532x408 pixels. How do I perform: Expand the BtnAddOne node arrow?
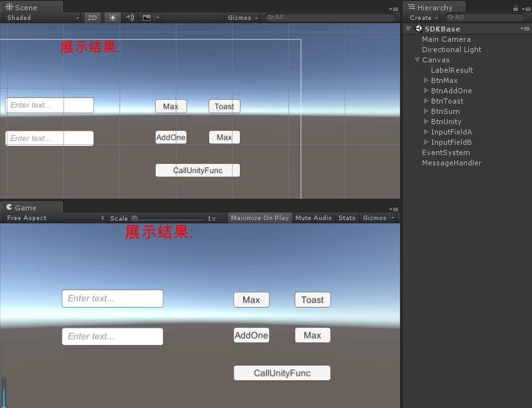pos(426,91)
